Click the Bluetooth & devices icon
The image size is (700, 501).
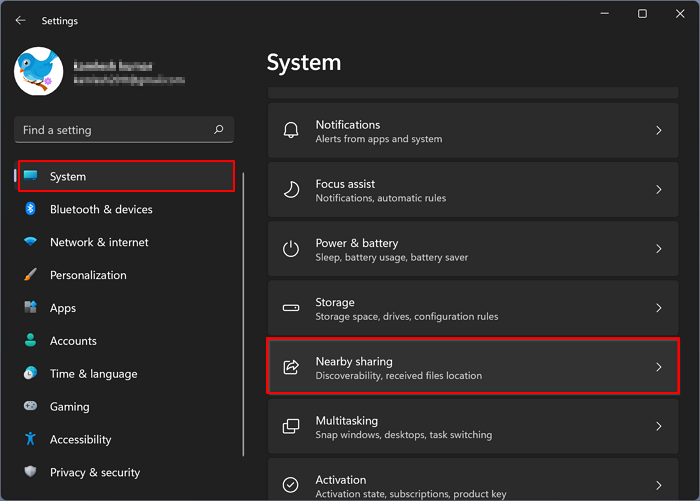(30, 209)
